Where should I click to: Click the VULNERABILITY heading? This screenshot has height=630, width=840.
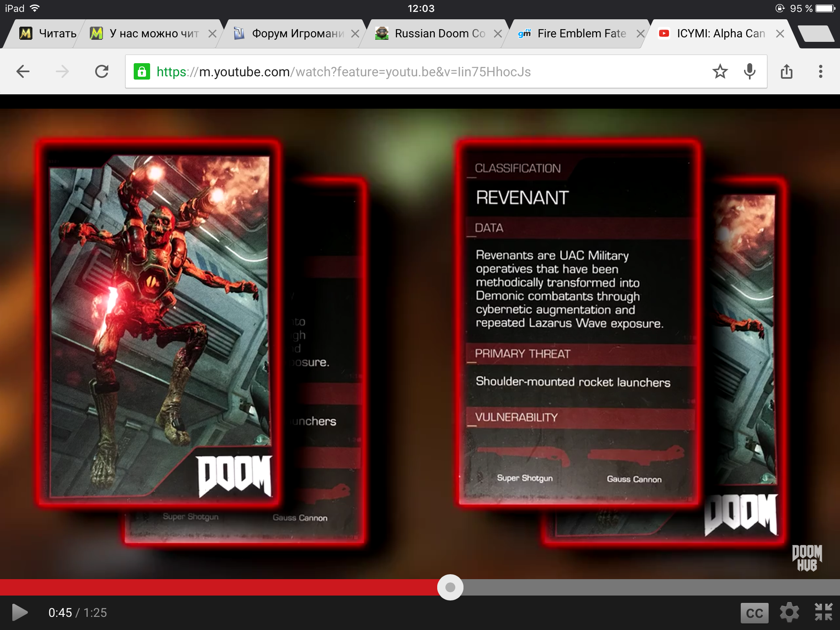(516, 418)
